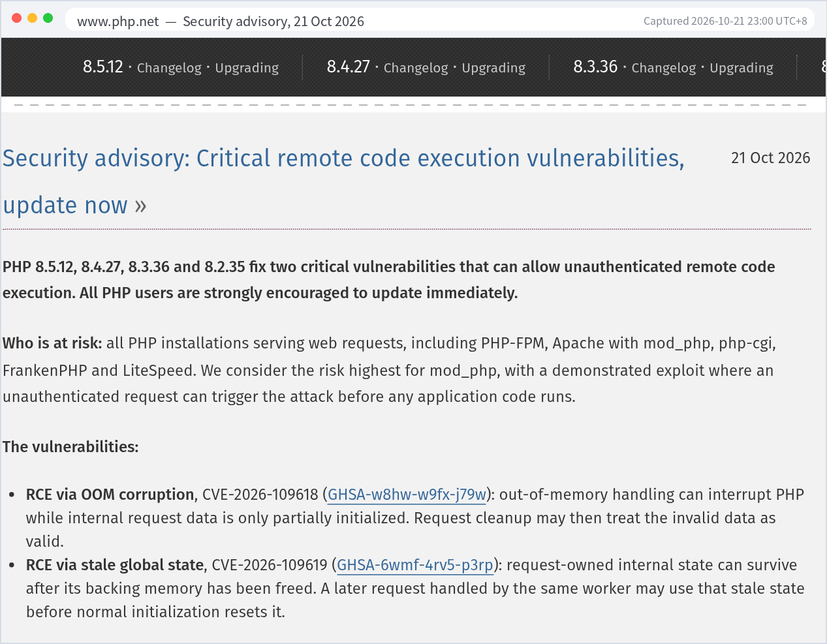827x644 pixels.
Task: Open advisory GHSA-w8hw-w9fx-j79w
Action: tap(407, 495)
